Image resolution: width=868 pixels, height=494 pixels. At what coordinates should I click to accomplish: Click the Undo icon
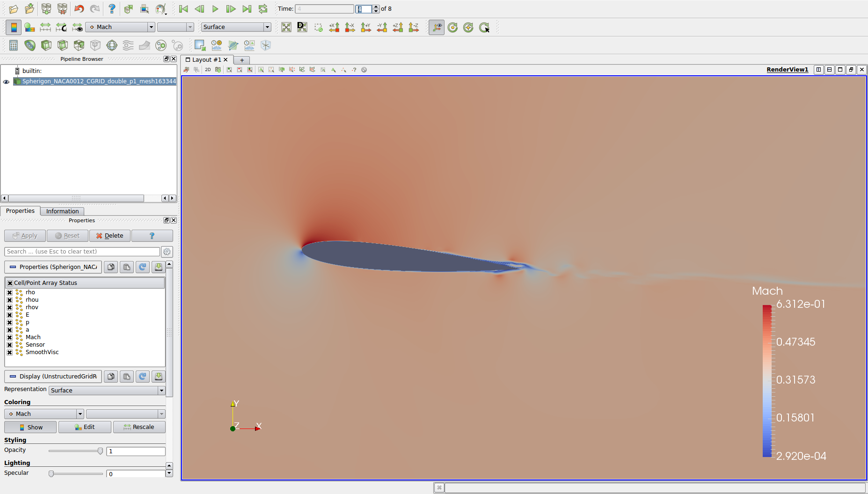coord(79,9)
